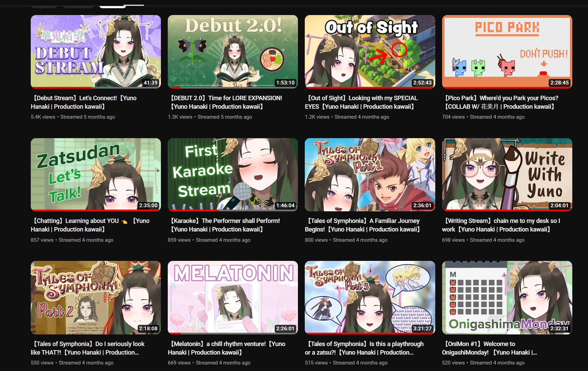The height and width of the screenshot is (371, 588).
Task: Click '704 views' under Pico Park
Action: click(x=453, y=117)
